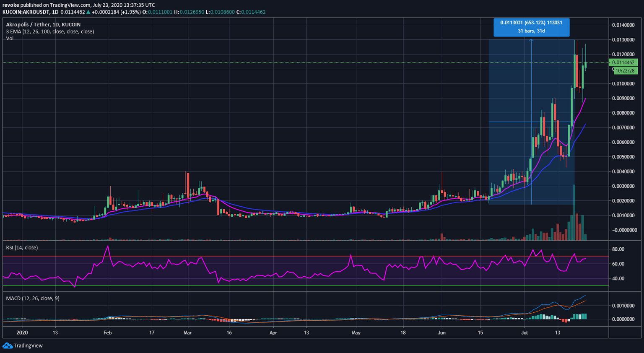Click the TradingView wordmark beside the logo
Screen dimensions: 644x353
tap(28, 345)
